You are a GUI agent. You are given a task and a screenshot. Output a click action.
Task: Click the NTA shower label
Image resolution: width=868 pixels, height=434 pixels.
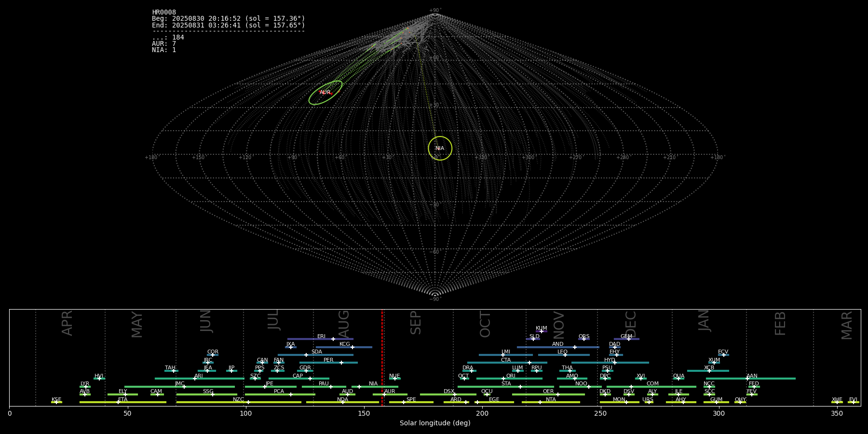pyautogui.click(x=551, y=400)
